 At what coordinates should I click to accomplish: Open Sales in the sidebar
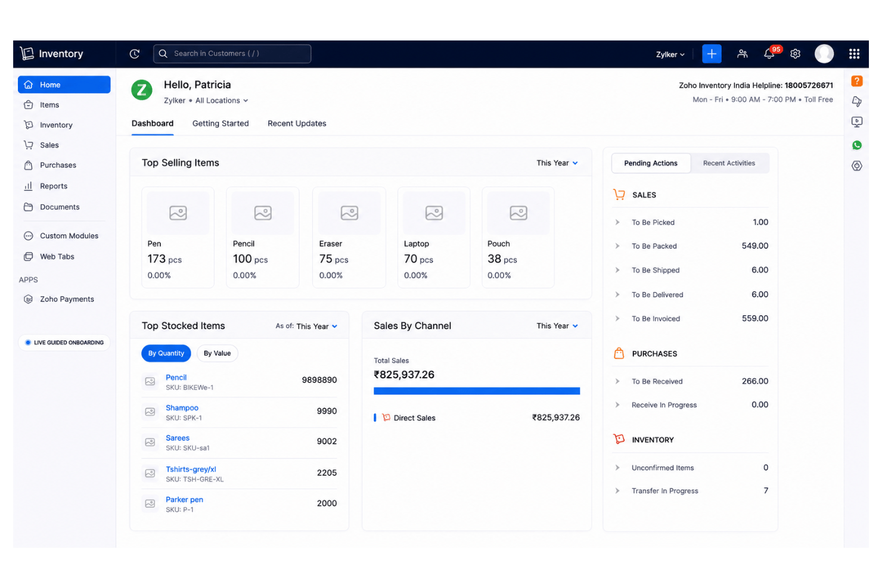(x=64, y=145)
